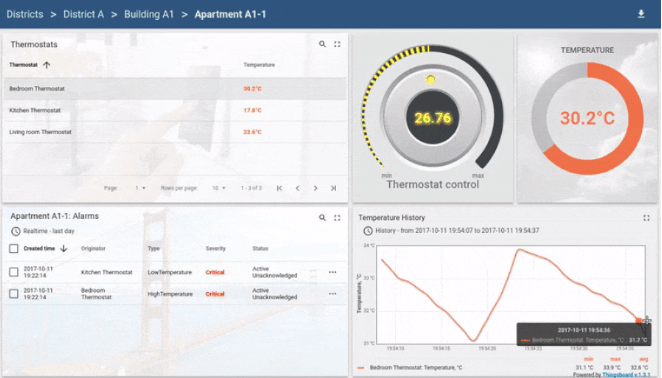Click Severity column header
The image size is (662, 378).
point(216,248)
